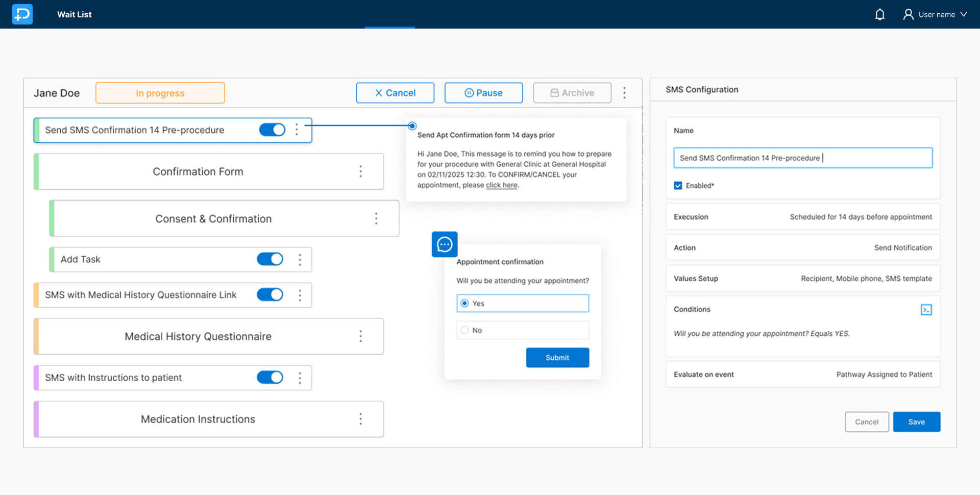Viewport: 980px width, 495px height.
Task: Open Consent & Confirmation three-dot menu
Action: 376,218
